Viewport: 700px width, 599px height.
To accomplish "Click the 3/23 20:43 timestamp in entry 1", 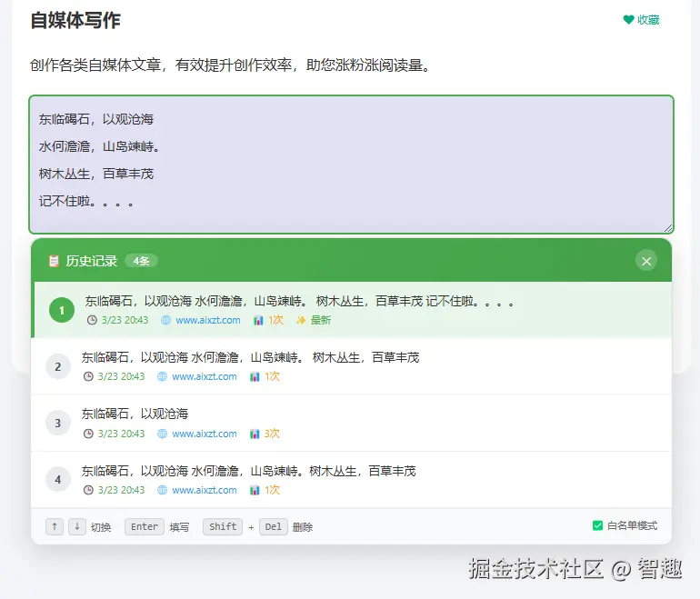I will pyautogui.click(x=125, y=320).
